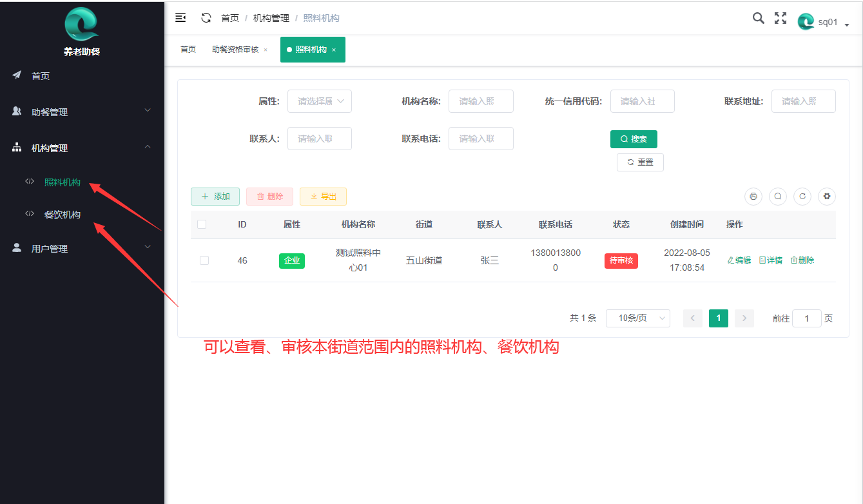Close the 助餐资格审核 tab
The height and width of the screenshot is (504, 863).
266,50
